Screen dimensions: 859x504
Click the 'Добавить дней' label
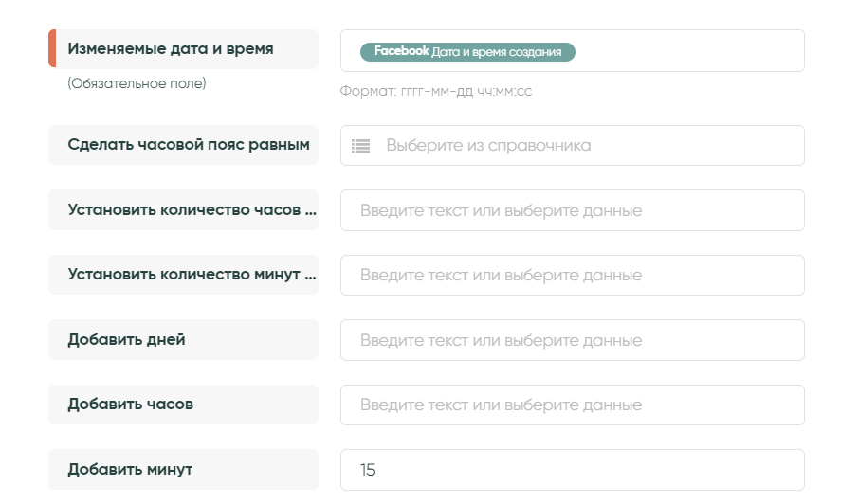126,339
